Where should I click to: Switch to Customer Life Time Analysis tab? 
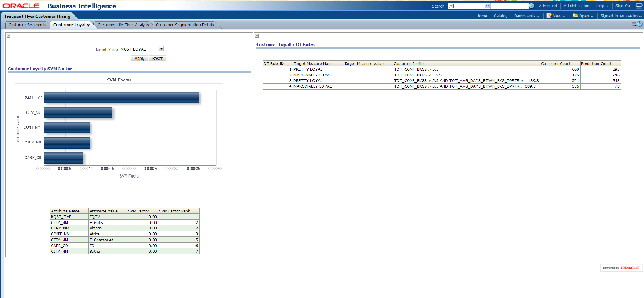tap(123, 25)
